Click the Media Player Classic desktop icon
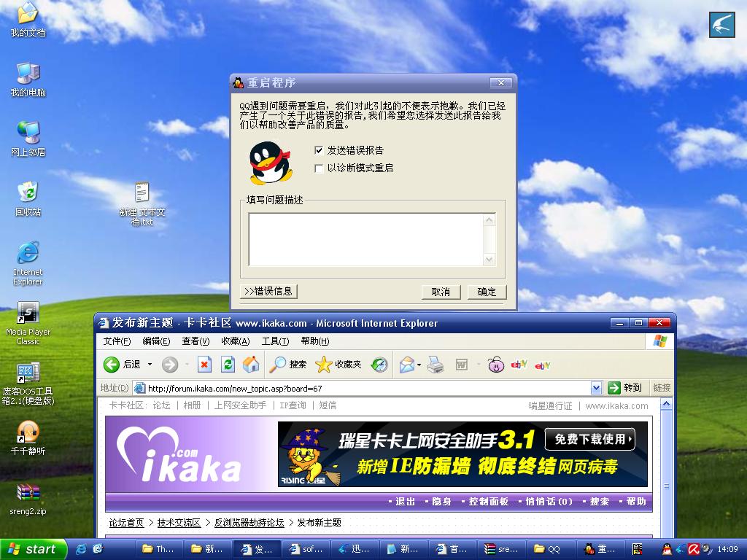This screenshot has height=560, width=747. pos(28,324)
